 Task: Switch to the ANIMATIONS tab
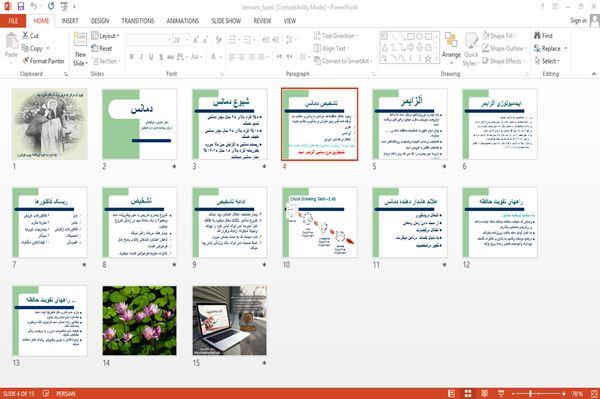click(x=183, y=21)
